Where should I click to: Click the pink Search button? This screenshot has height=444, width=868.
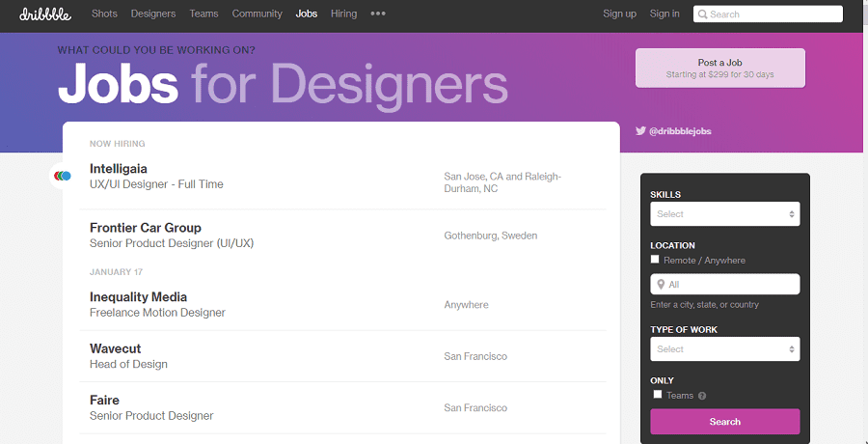[x=724, y=422]
